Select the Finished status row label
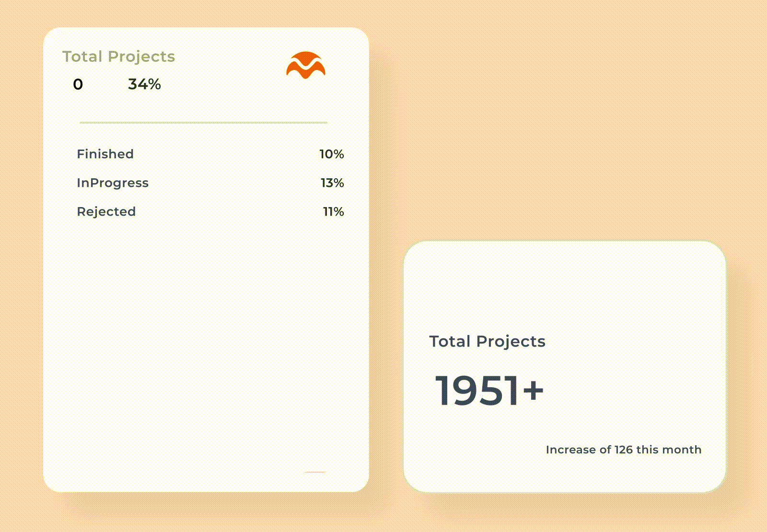The height and width of the screenshot is (532, 767). tap(105, 154)
